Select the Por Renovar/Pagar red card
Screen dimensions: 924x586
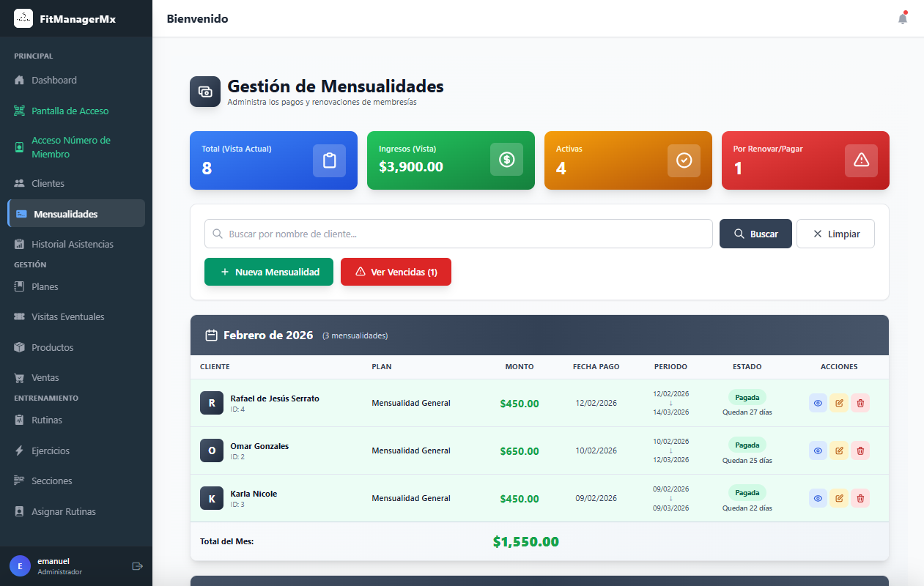coord(805,160)
